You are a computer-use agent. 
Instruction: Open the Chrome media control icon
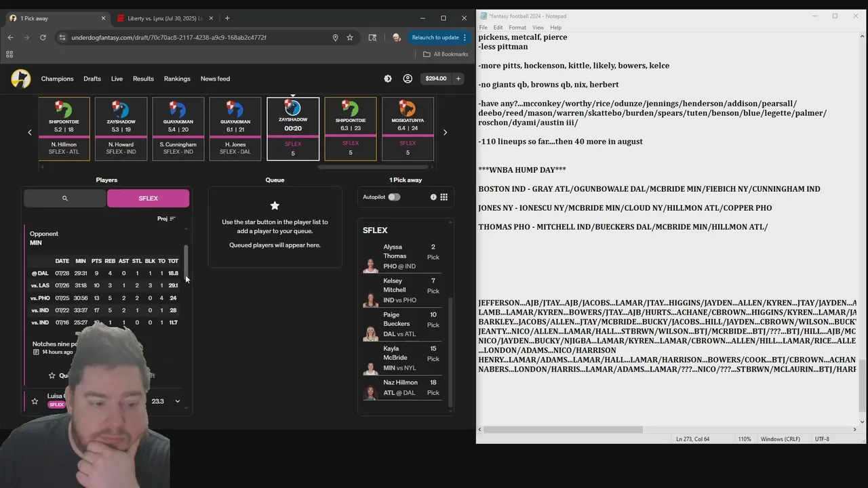coord(372,37)
